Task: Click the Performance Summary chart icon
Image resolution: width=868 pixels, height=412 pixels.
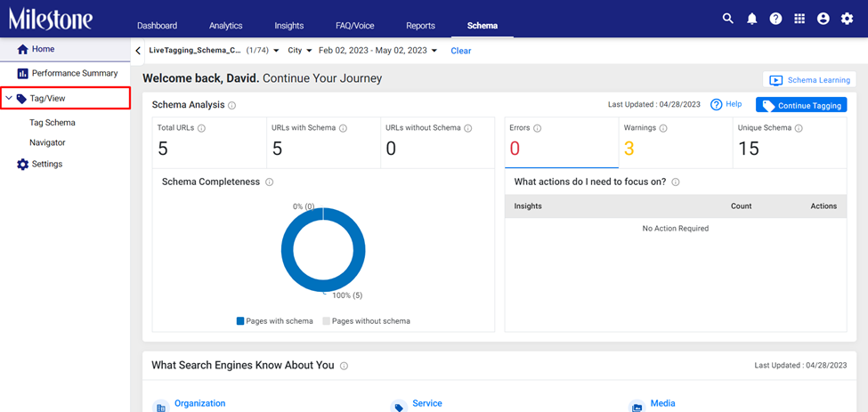Action: [22, 74]
